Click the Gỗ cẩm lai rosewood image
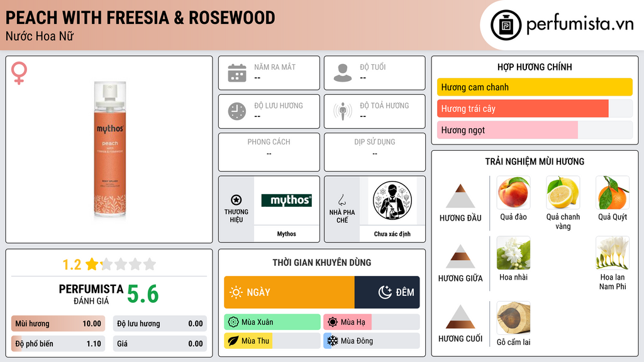 (x=513, y=318)
